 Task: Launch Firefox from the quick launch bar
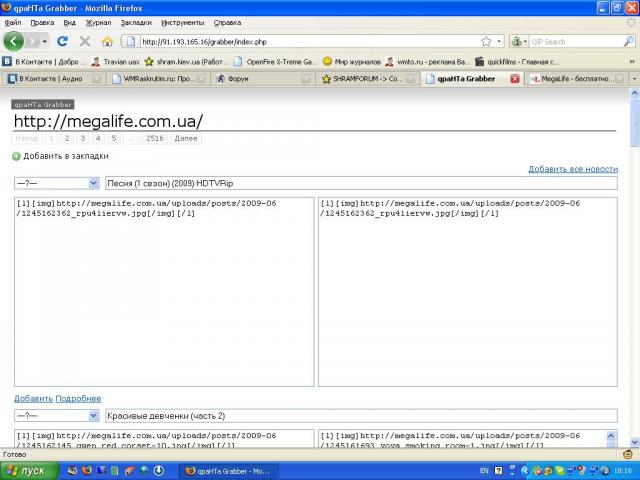click(x=87, y=471)
